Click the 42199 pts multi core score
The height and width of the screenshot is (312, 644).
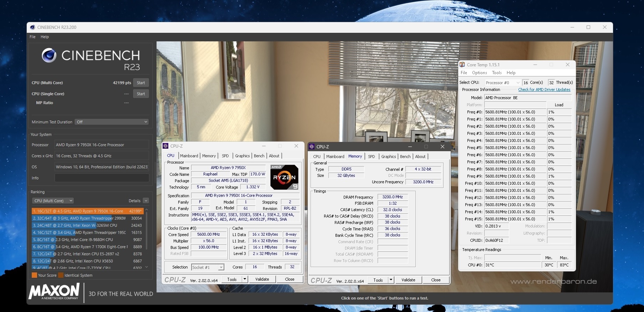[x=122, y=83]
